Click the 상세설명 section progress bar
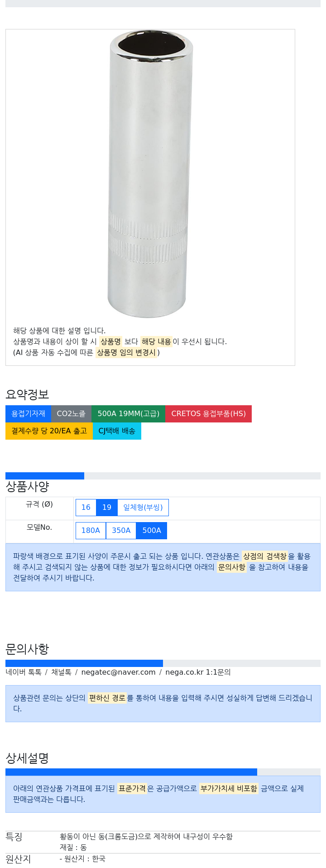This screenshot has height=868, width=326. [x=131, y=772]
